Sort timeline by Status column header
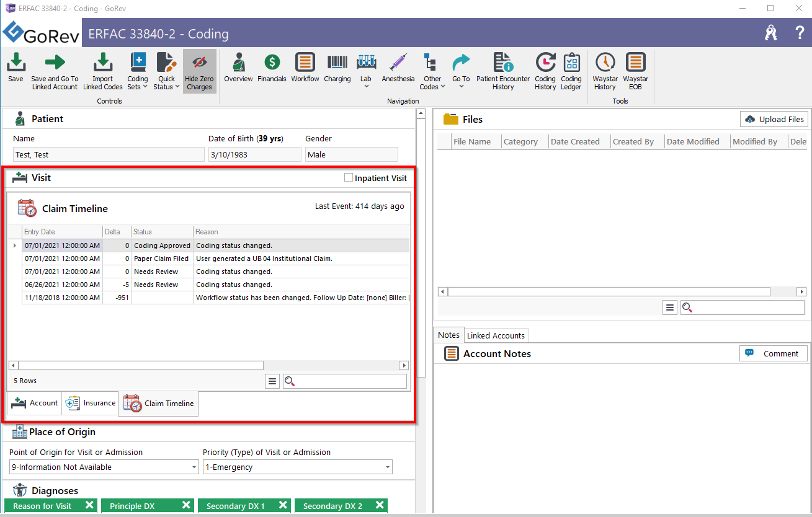Image resolution: width=812 pixels, height=517 pixels. coord(162,232)
